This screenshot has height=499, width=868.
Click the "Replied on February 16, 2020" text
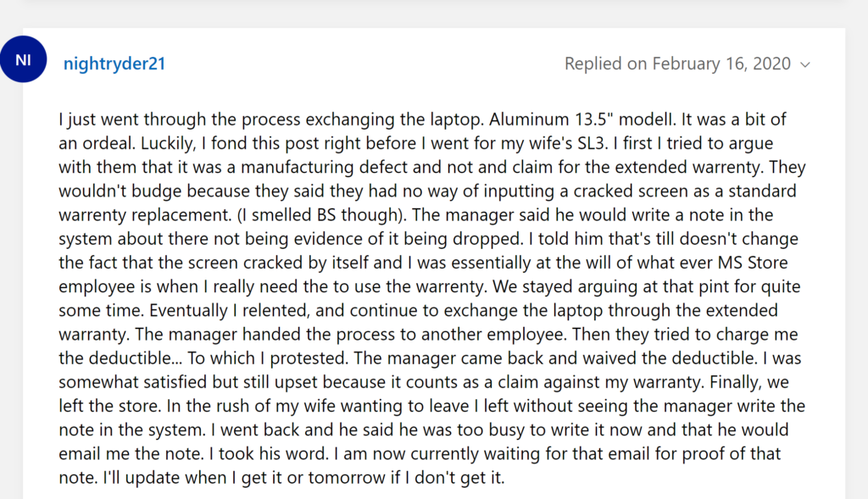click(677, 64)
